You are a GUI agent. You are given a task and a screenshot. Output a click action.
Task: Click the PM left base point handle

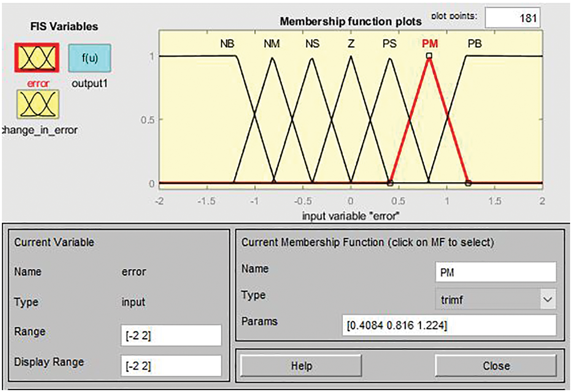(x=390, y=183)
